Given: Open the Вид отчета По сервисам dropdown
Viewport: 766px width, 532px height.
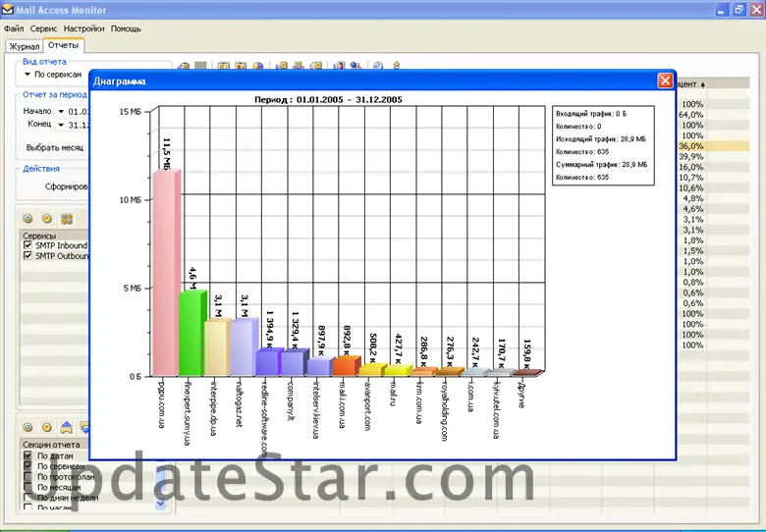Looking at the screenshot, I should 27,75.
